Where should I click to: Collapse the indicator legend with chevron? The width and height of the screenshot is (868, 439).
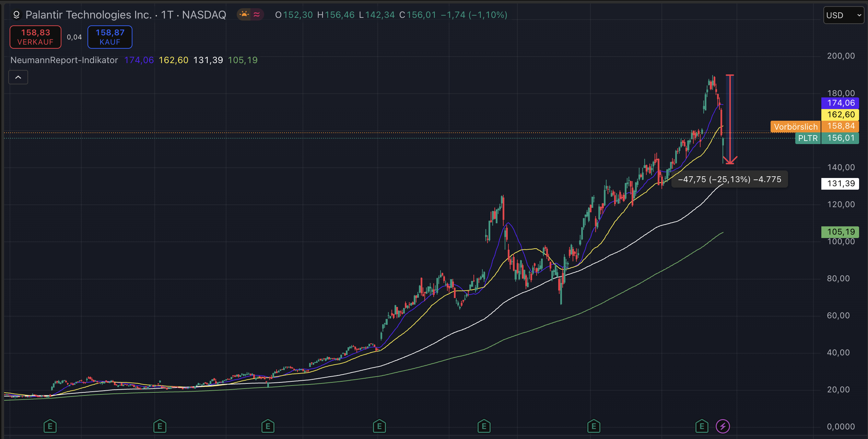tap(18, 77)
